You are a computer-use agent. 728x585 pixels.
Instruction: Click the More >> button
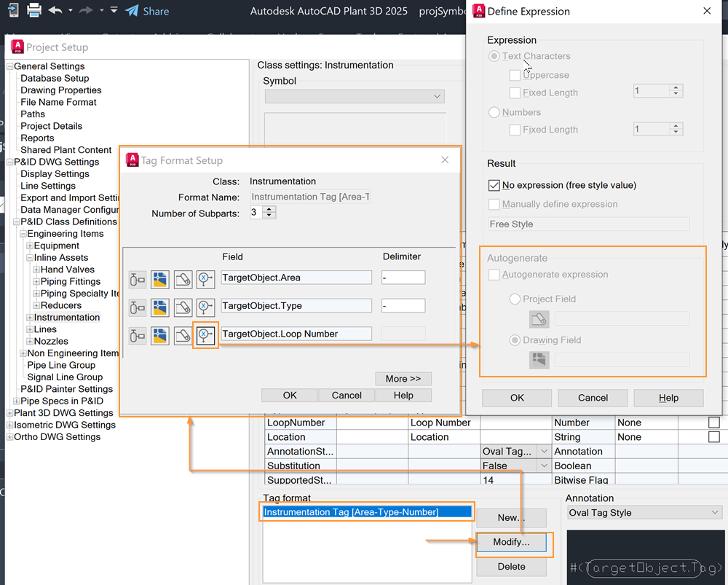click(403, 379)
